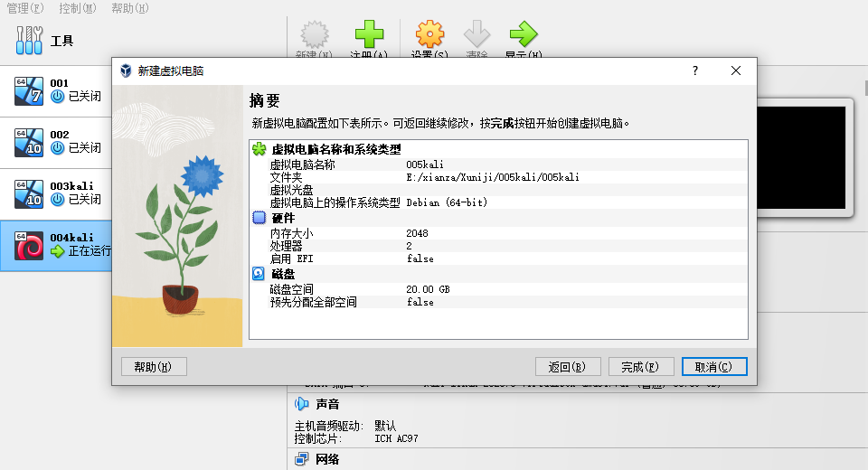The width and height of the screenshot is (868, 470).
Task: Click the 硬件 section heading
Action: tap(283, 218)
